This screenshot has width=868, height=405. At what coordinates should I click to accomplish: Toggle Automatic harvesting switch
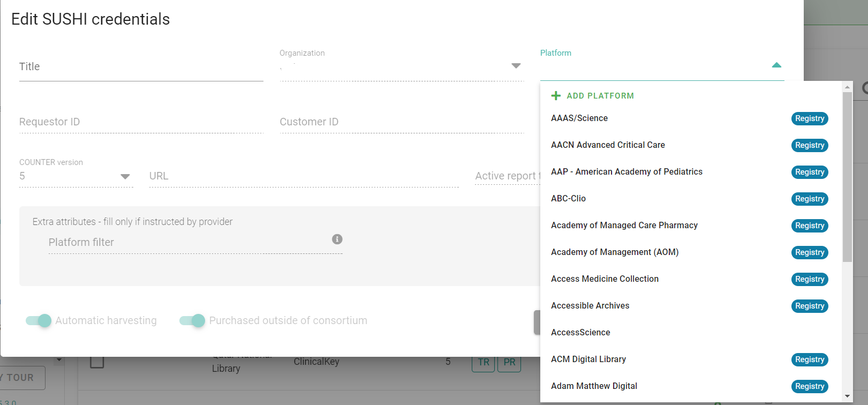click(x=39, y=320)
